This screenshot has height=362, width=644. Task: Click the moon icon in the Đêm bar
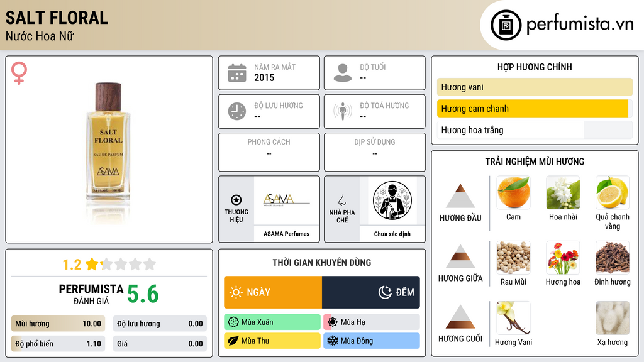click(x=385, y=292)
